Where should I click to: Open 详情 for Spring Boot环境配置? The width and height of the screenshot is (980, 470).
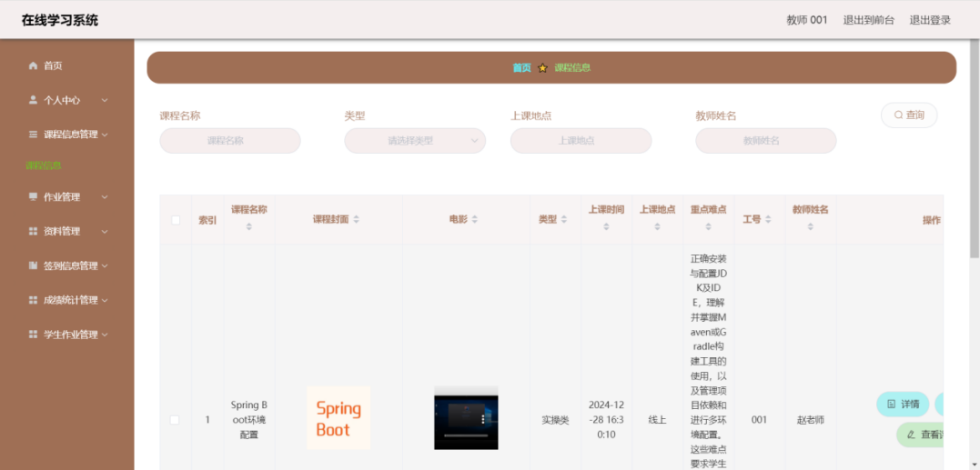click(903, 404)
